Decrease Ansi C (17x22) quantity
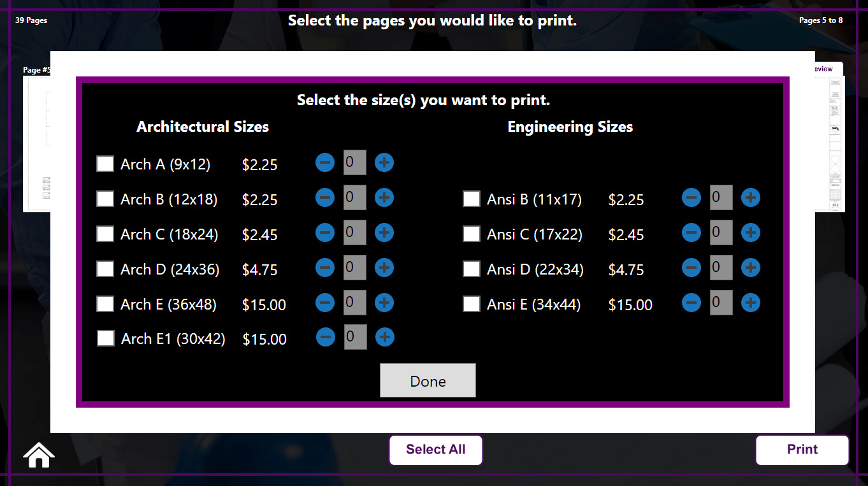 point(691,233)
